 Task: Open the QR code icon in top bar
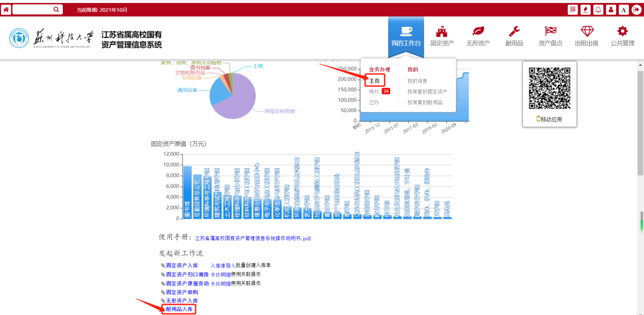tap(573, 10)
